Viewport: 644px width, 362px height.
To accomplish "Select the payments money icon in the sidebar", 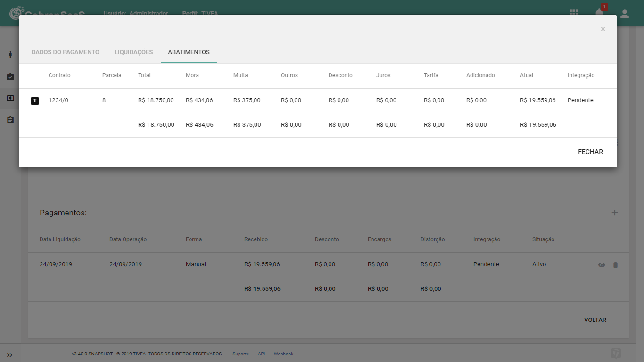I will tap(10, 98).
